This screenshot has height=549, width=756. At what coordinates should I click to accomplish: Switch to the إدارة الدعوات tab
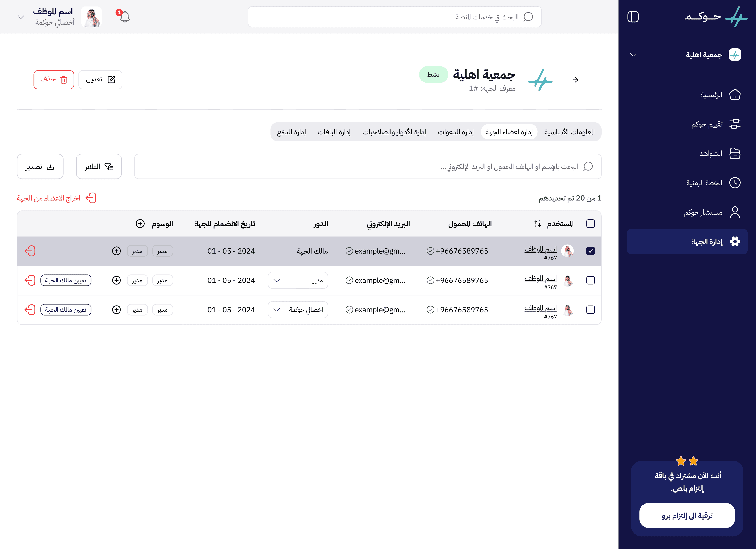pos(456,132)
